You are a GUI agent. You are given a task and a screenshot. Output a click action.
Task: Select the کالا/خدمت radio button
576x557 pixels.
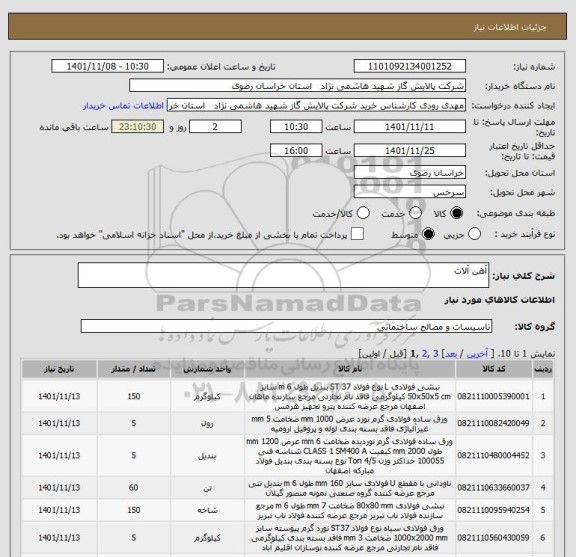pyautogui.click(x=363, y=213)
